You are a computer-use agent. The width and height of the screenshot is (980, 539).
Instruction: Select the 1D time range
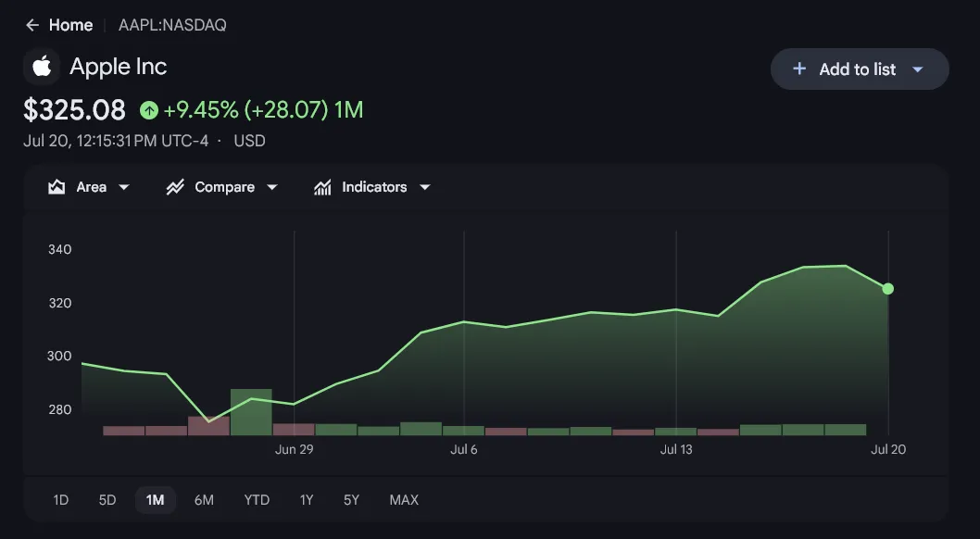pos(60,500)
